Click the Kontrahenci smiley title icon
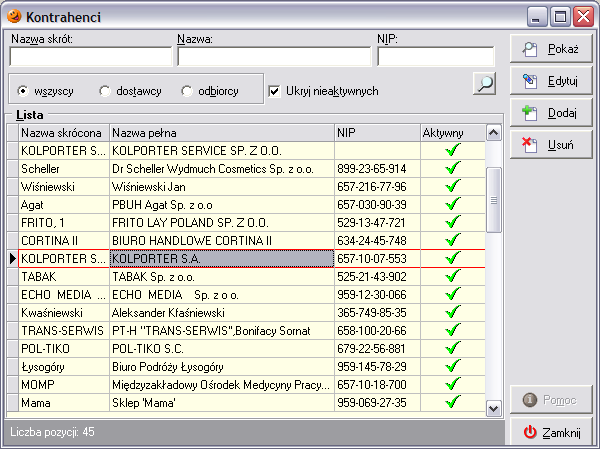 14,16
